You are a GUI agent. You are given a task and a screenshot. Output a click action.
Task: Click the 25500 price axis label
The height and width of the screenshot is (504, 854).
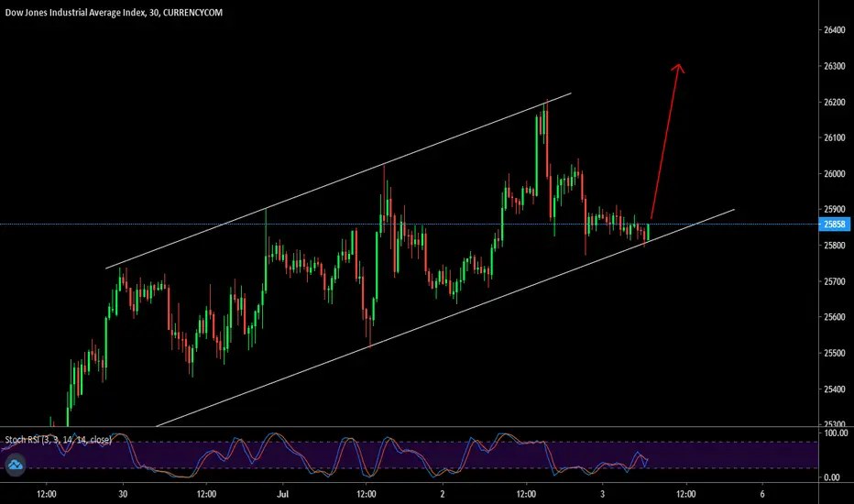[835, 353]
